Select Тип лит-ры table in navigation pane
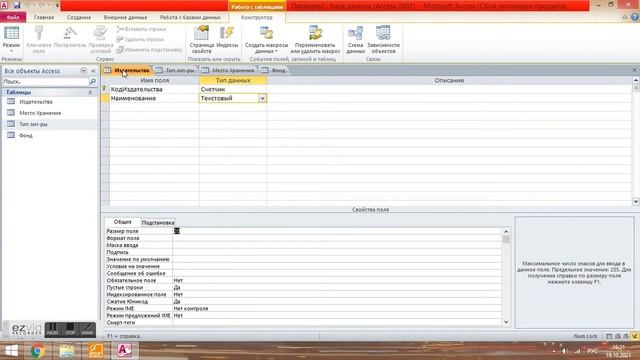This screenshot has height=360, width=640. (33, 124)
